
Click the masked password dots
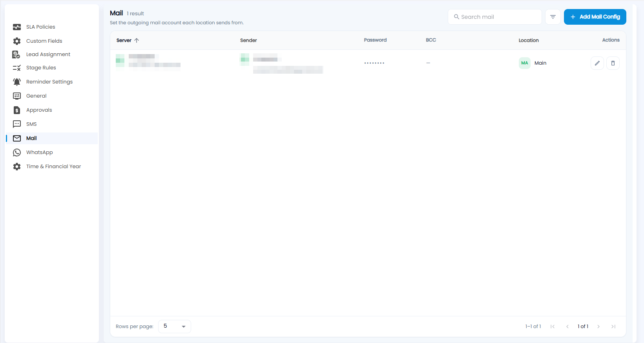[x=374, y=63]
